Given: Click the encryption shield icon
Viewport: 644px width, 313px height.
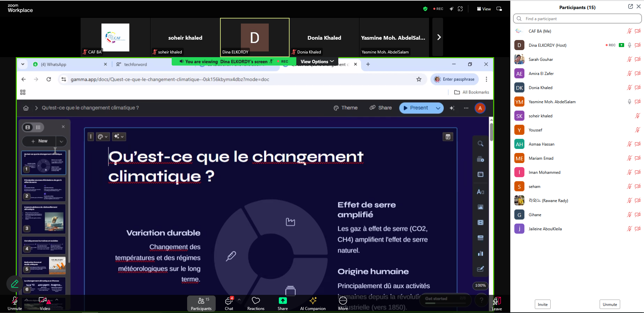Looking at the screenshot, I should pyautogui.click(x=425, y=9).
